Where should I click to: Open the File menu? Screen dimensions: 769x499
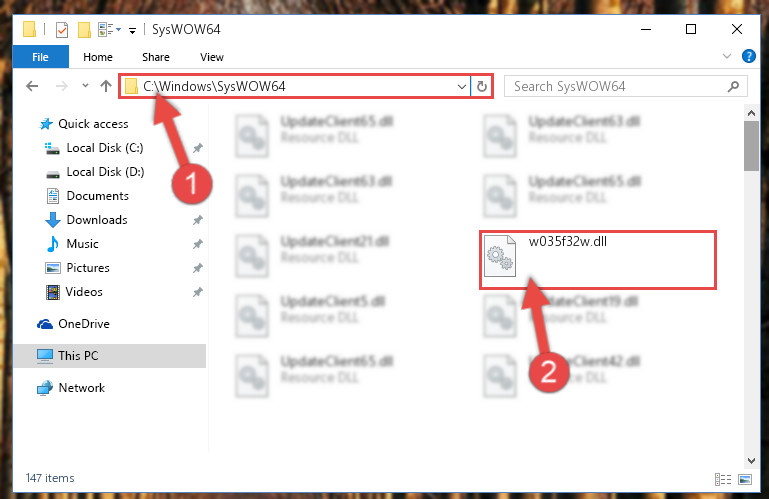(40, 57)
